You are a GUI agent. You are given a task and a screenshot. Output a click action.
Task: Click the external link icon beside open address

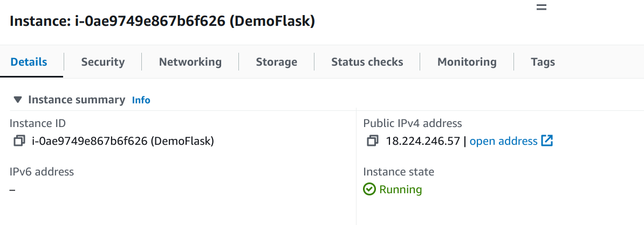[x=547, y=141]
